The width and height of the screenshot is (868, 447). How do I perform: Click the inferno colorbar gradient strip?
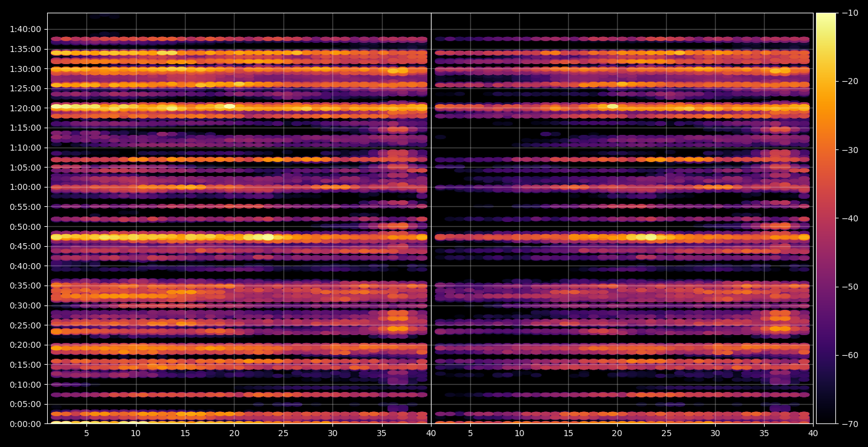click(x=826, y=218)
